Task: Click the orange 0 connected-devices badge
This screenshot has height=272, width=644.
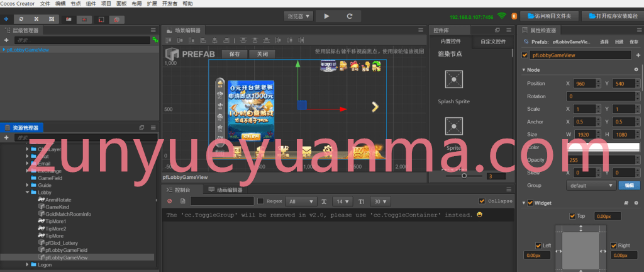Action: coord(514,16)
